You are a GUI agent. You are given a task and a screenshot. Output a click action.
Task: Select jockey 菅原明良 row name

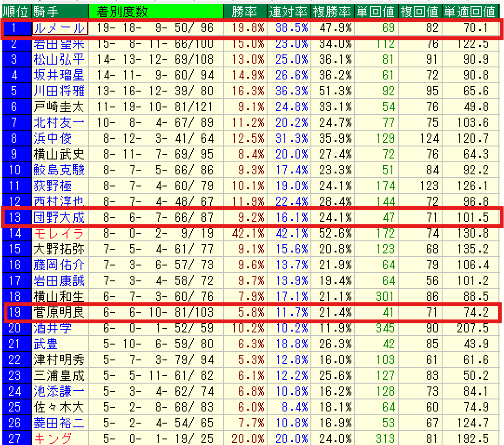[59, 312]
